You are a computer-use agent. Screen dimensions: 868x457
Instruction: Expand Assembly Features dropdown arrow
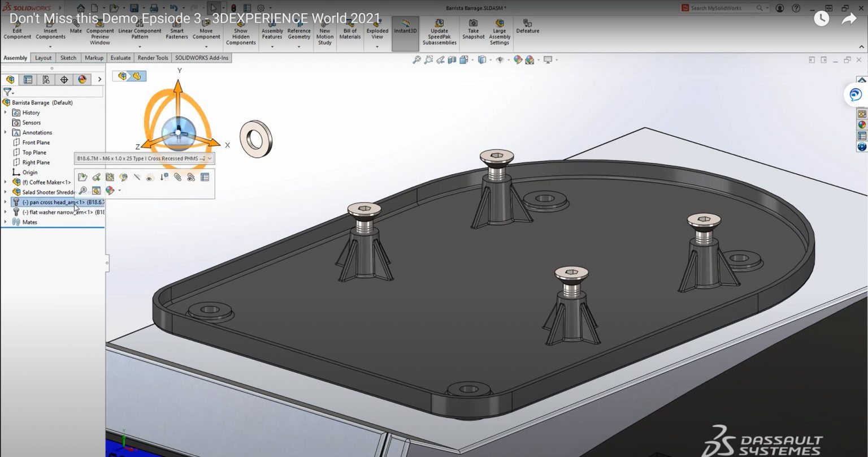pos(272,47)
